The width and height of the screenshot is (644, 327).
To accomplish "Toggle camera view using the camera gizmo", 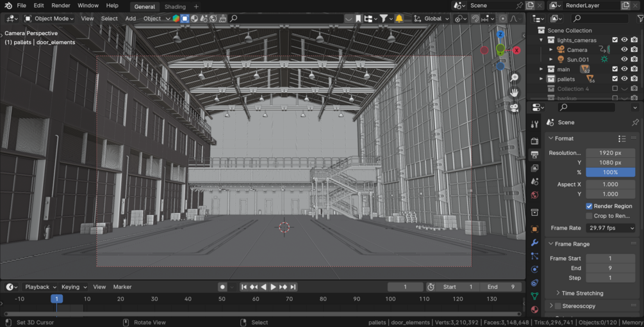I will coord(514,108).
